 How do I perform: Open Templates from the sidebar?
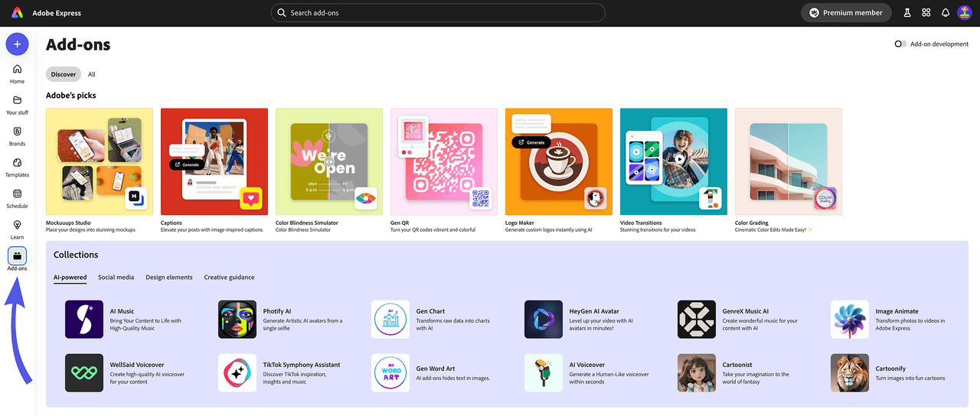(x=17, y=163)
